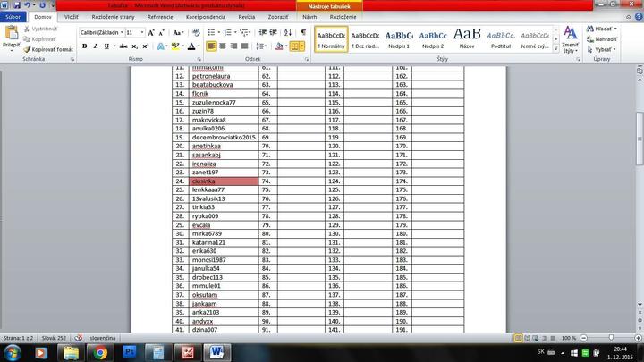Click the bulleted list icon
Viewport: 644px width, 362px height.
[211, 32]
